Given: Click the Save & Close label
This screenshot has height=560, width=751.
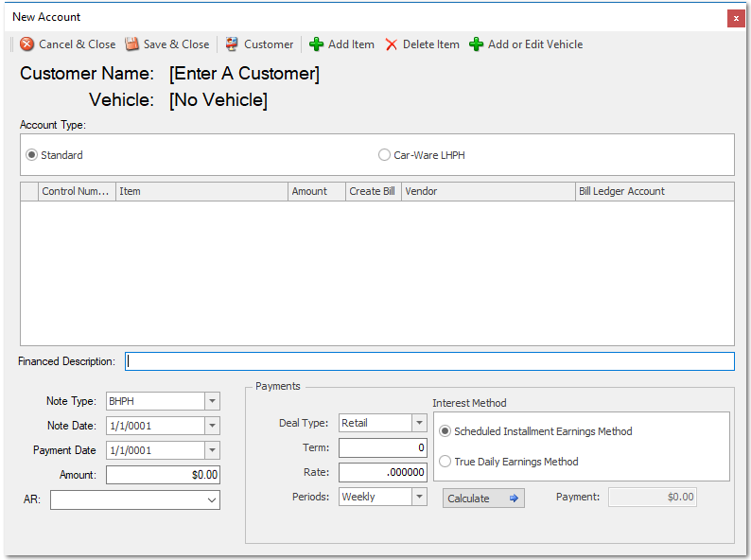Looking at the screenshot, I should pos(176,44).
